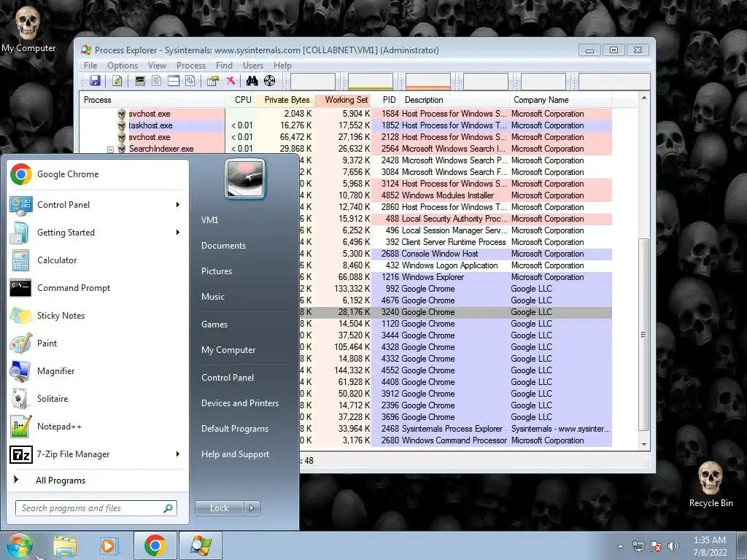The width and height of the screenshot is (747, 560).
Task: Click the Save toolbar icon in Process Explorer
Action: 95,81
